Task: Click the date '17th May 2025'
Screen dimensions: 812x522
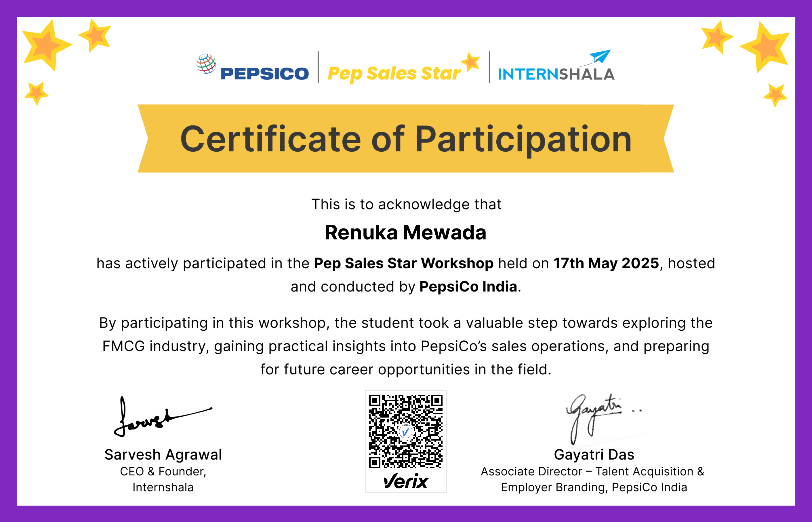Action: 606,263
